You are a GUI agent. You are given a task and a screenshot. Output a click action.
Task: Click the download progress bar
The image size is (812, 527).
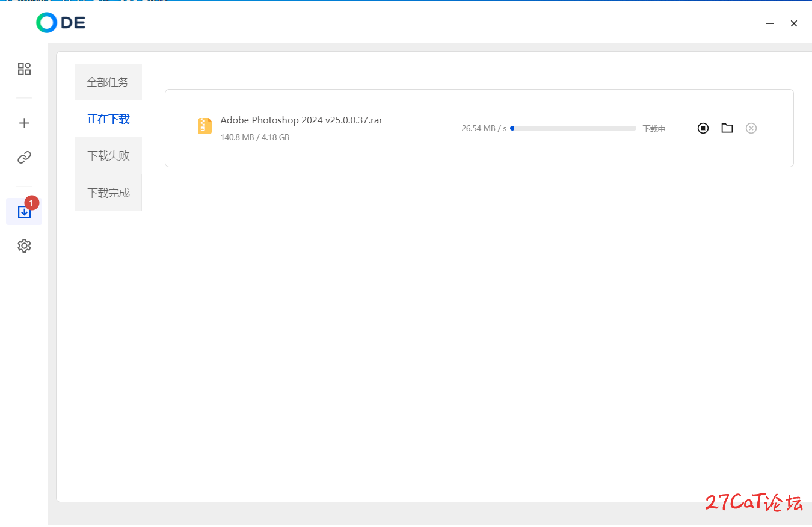point(573,128)
